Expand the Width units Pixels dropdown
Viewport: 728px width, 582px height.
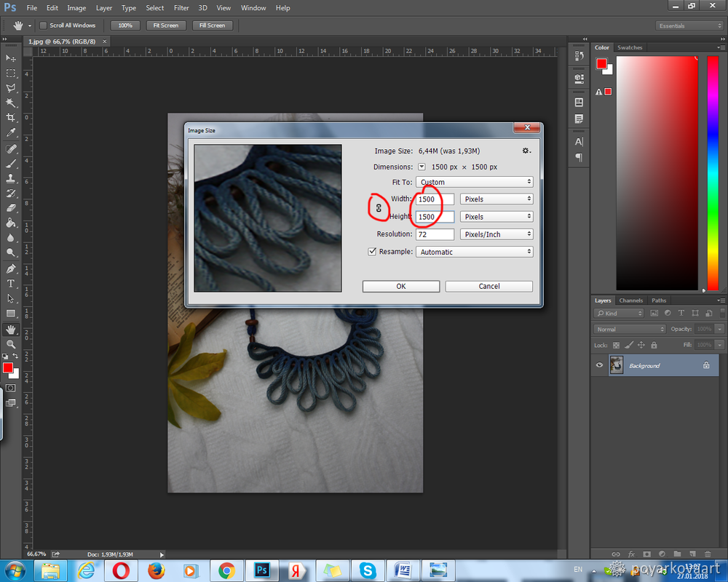pyautogui.click(x=496, y=199)
